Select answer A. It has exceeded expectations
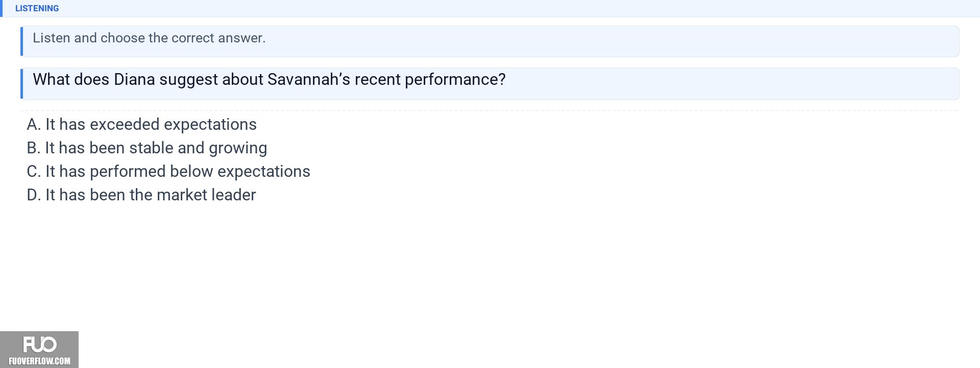This screenshot has width=980, height=368. pos(141,124)
